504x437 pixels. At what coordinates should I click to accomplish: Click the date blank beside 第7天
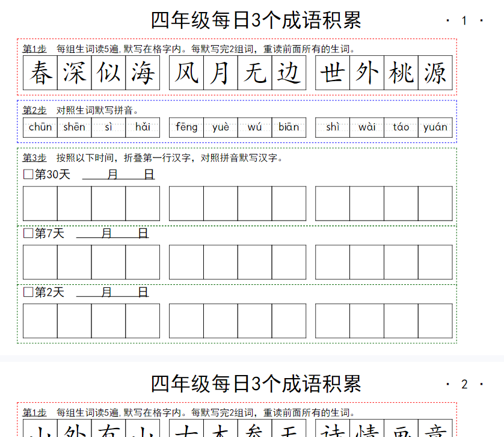point(112,233)
